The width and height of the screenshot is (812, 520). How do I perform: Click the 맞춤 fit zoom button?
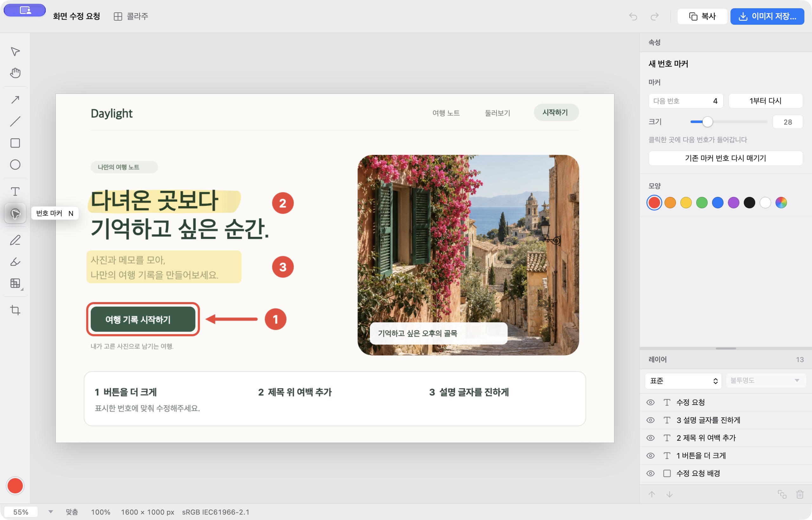pyautogui.click(x=72, y=512)
